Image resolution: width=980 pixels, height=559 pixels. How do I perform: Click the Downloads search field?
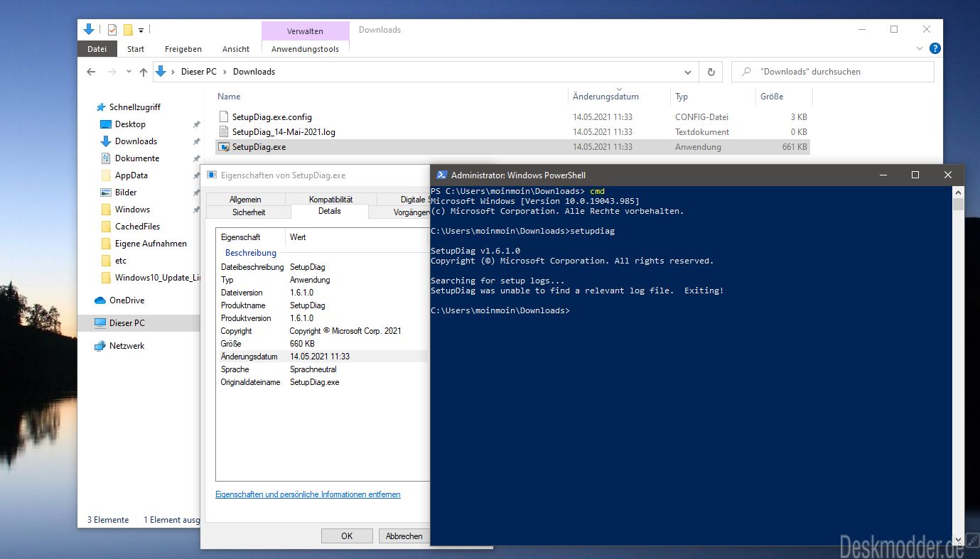pos(831,72)
